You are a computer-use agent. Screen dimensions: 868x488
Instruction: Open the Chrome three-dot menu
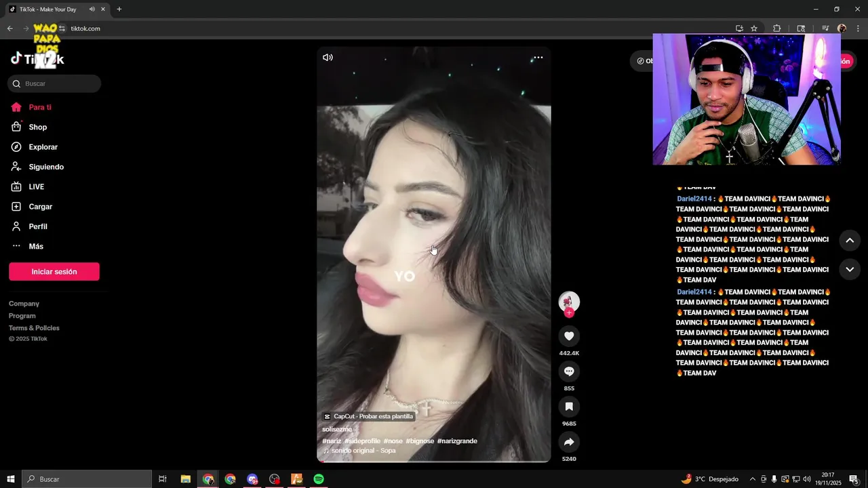pos(859,28)
